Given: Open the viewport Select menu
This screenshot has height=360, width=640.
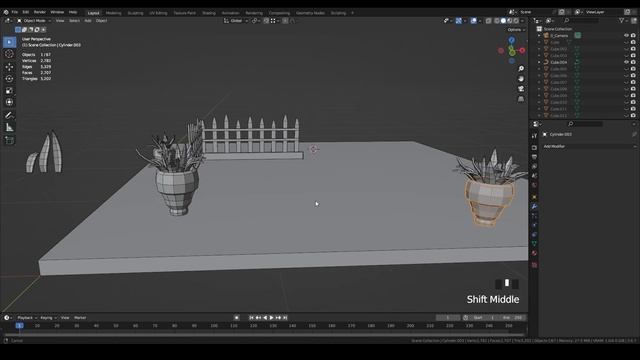Looking at the screenshot, I should pyautogui.click(x=74, y=20).
